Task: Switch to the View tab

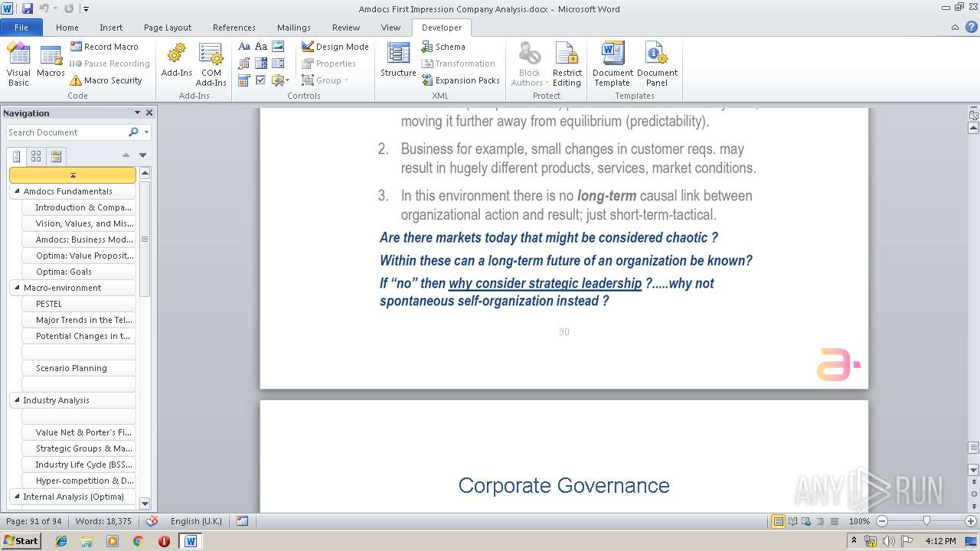Action: pyautogui.click(x=390, y=28)
